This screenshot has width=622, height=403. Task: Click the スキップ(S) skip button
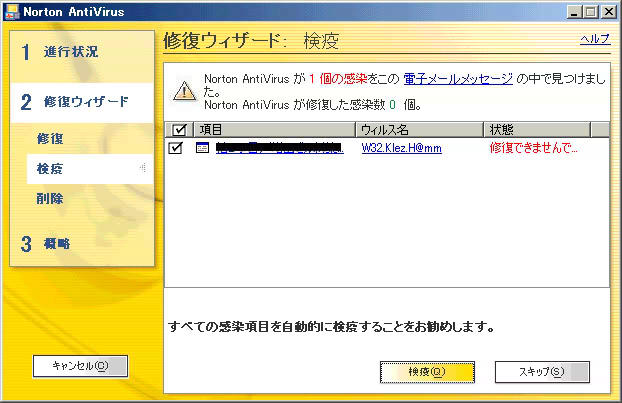coord(542,372)
